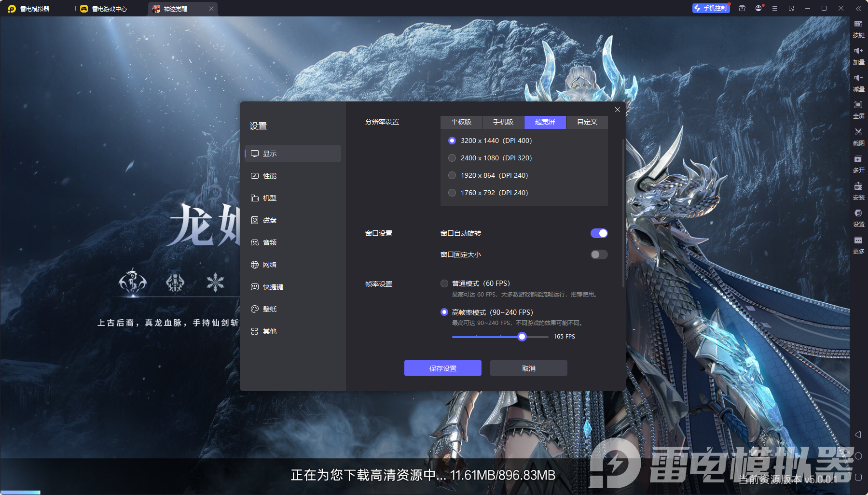Click the 165 FPS value text
The width and height of the screenshot is (868, 495).
coord(564,337)
